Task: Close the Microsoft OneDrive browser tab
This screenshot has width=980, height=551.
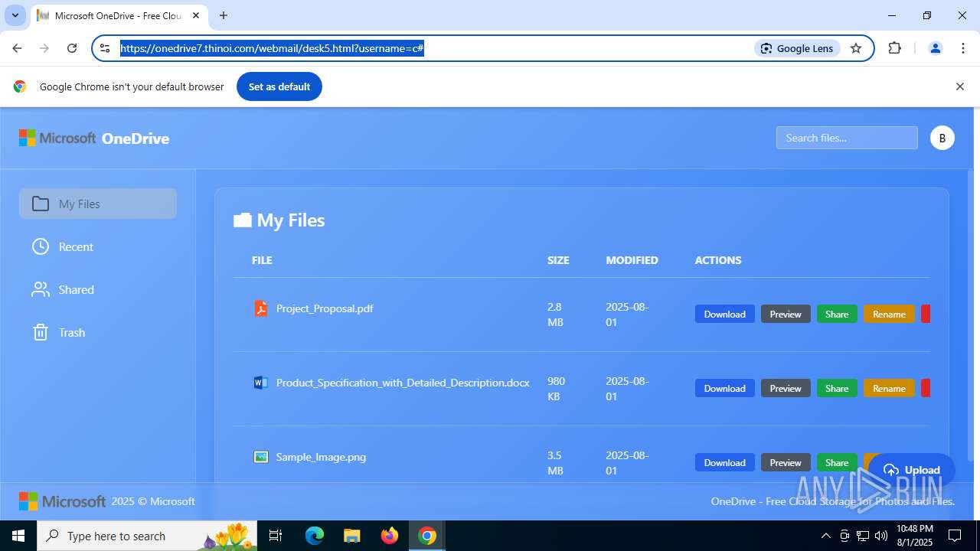Action: (196, 15)
